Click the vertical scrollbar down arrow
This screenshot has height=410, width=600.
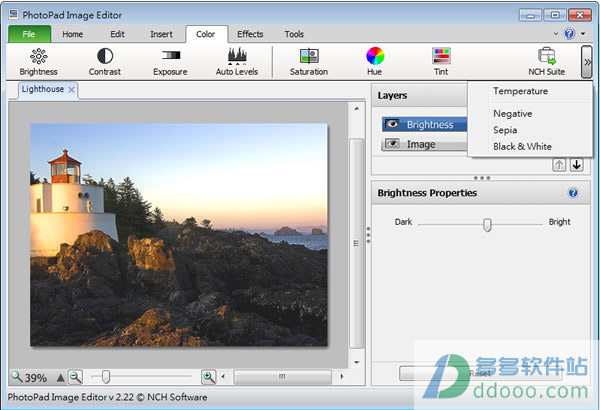357,362
